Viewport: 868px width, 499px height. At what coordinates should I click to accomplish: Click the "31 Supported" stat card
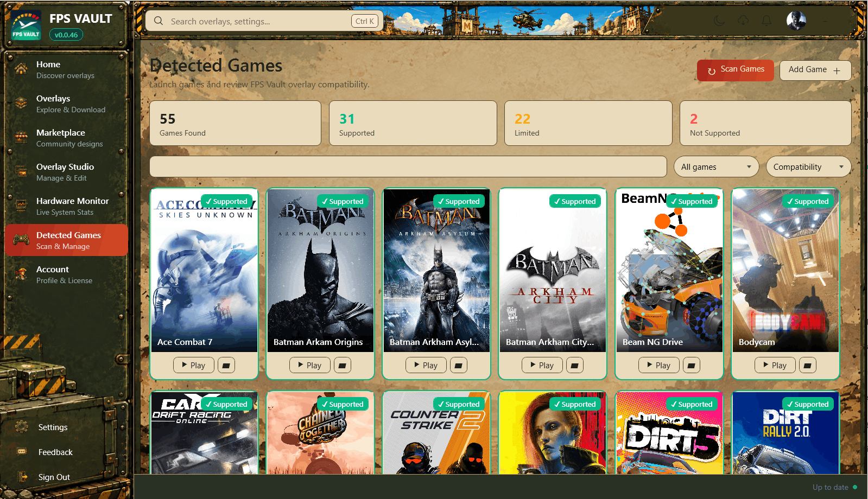click(413, 123)
